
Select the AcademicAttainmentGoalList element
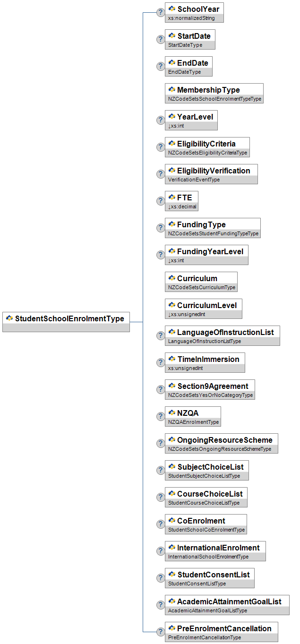click(x=227, y=605)
